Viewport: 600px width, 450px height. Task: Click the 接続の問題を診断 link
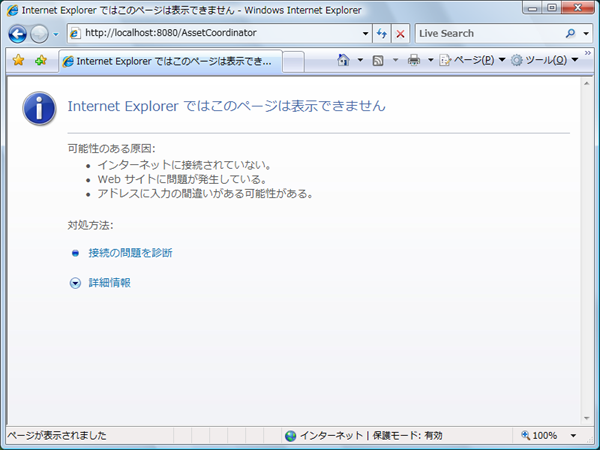130,253
